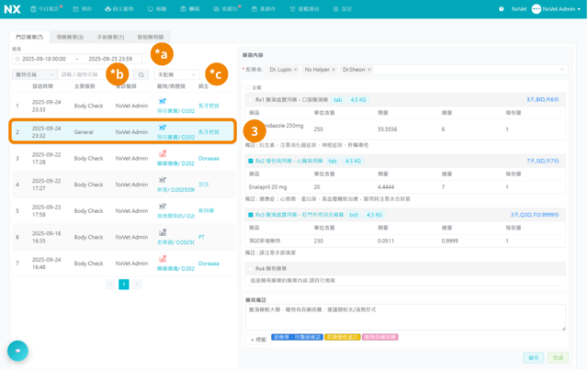Click the 藥局備註 notes textarea
588x370 pixels.
405,317
